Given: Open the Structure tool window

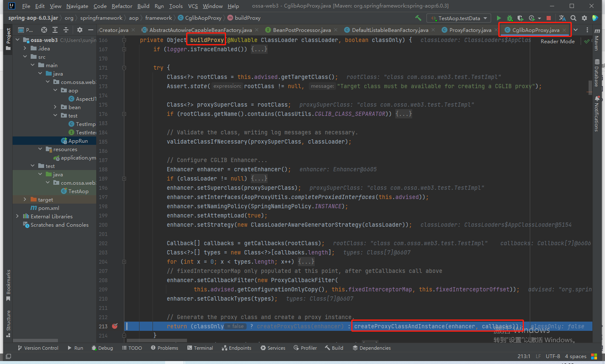Looking at the screenshot, I should tap(8, 324).
